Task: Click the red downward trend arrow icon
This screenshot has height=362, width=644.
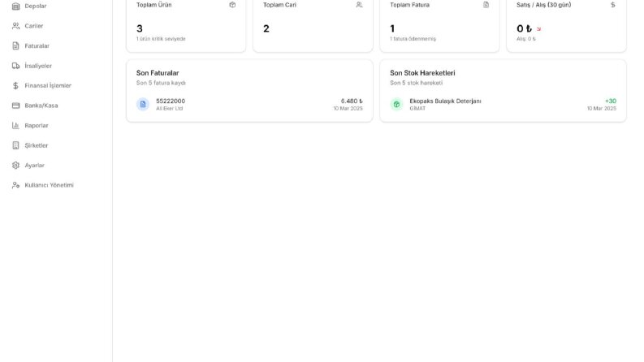Action: (x=539, y=28)
